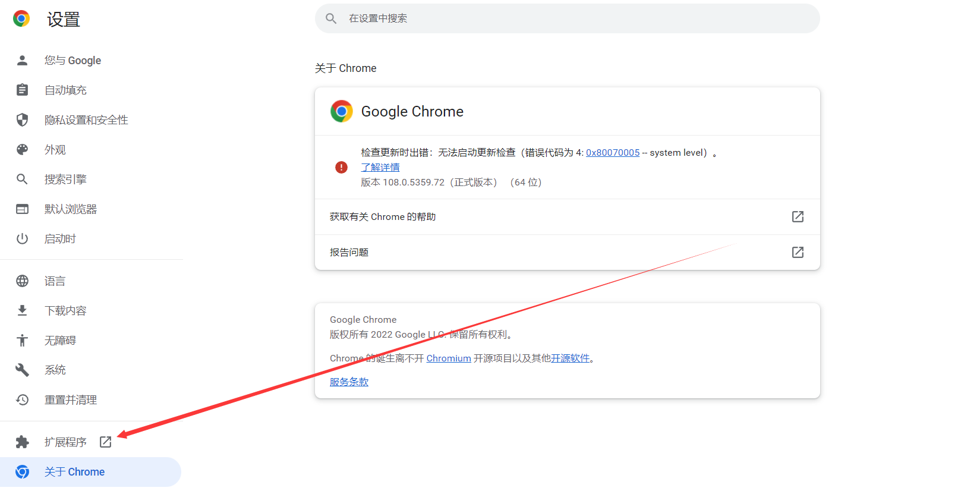Open the 开源软件 link
This screenshot has width=980, height=494.
tap(571, 358)
